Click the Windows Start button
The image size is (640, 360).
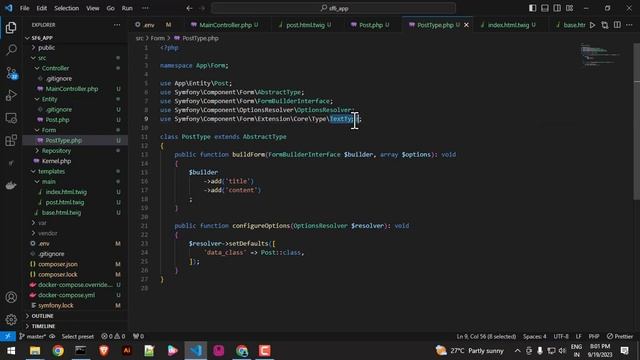point(11,351)
